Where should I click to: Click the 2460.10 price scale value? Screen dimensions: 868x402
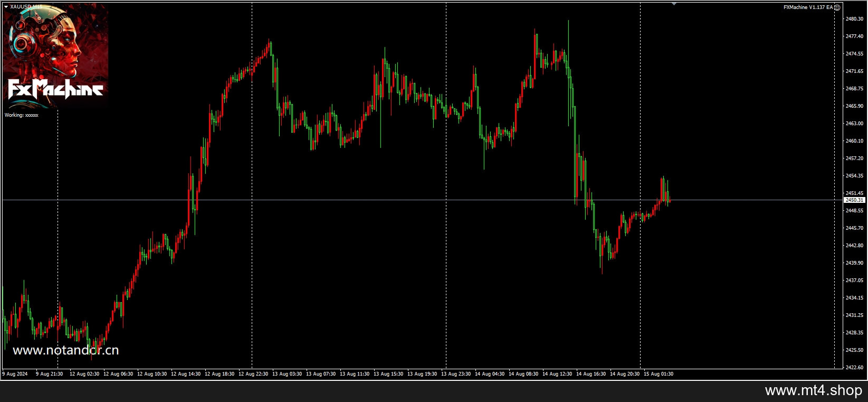(x=854, y=141)
